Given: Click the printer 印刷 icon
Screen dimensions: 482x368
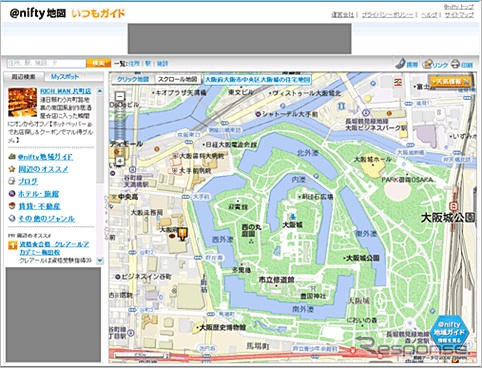Looking at the screenshot, I should click(455, 63).
